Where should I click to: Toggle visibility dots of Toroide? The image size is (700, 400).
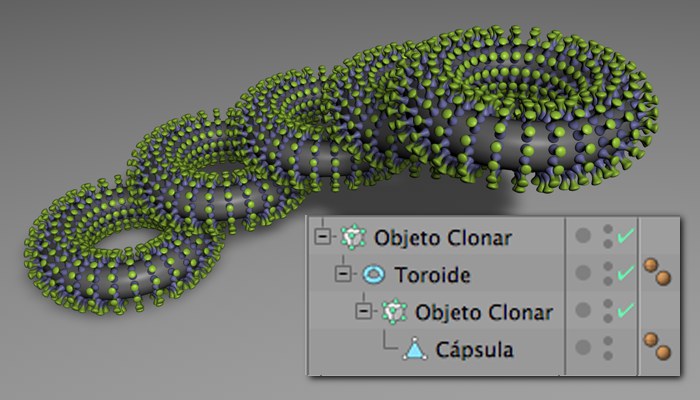coord(608,273)
